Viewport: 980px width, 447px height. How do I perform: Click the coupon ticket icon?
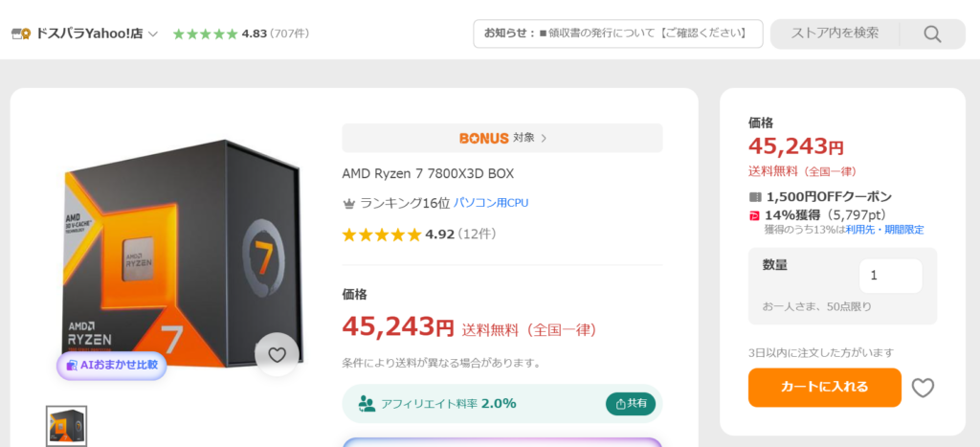pyautogui.click(x=755, y=197)
